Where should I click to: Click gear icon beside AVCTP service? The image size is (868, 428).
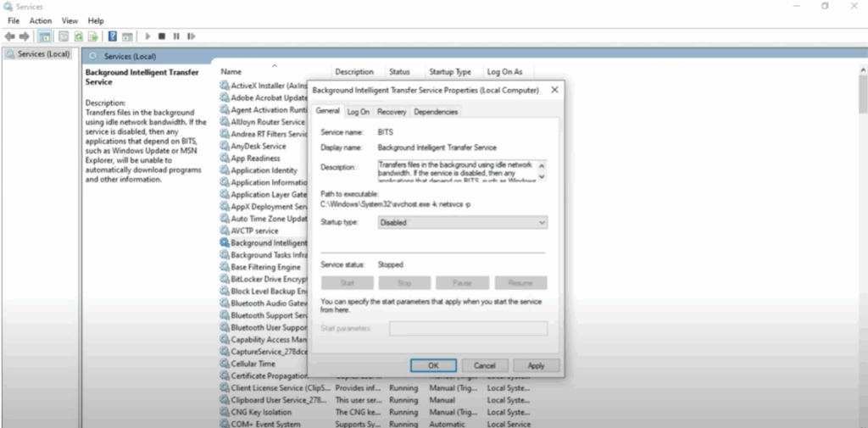click(224, 231)
